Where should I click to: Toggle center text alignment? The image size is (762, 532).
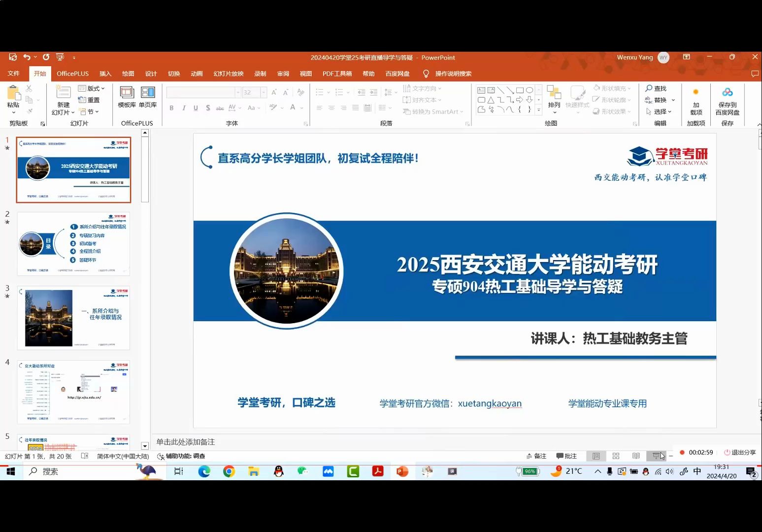tap(331, 108)
